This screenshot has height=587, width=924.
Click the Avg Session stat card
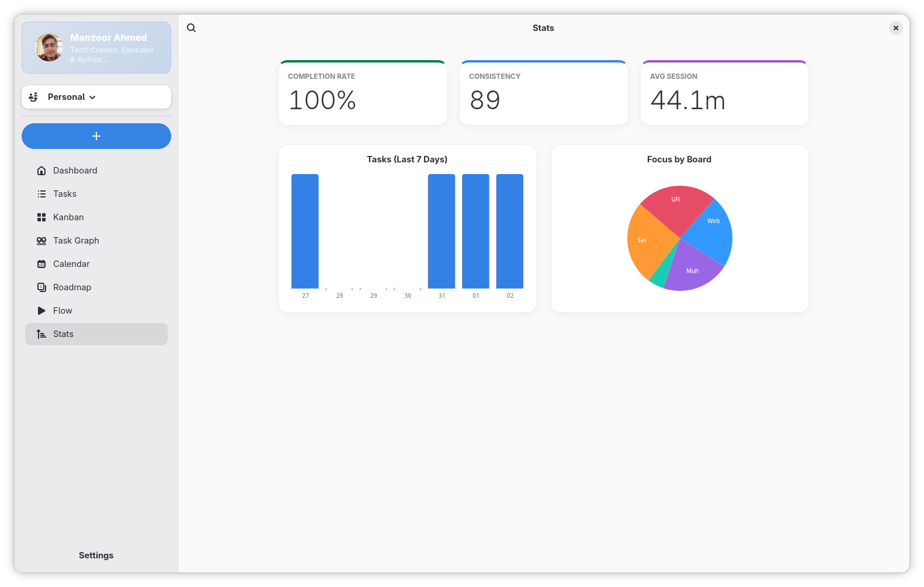tap(725, 92)
